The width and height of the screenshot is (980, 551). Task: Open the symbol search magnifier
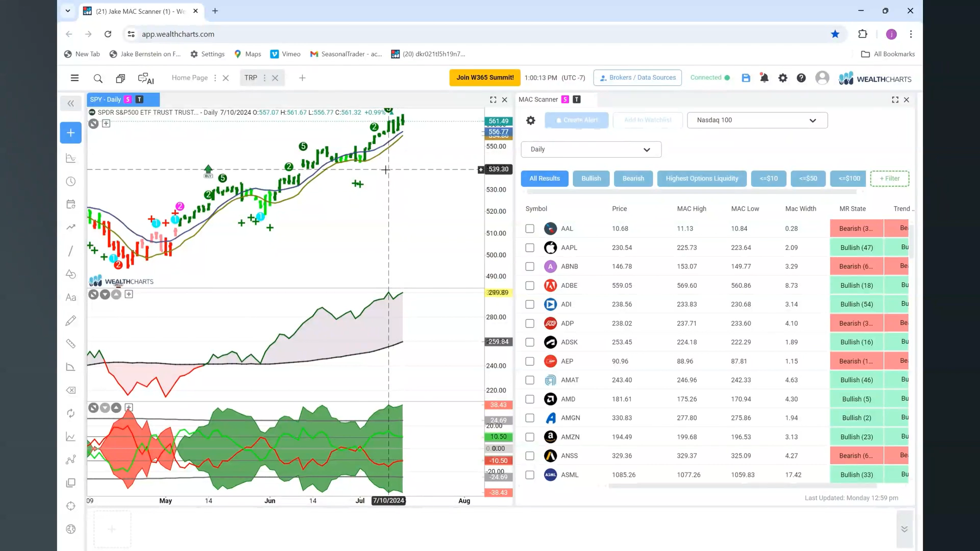[98, 78]
